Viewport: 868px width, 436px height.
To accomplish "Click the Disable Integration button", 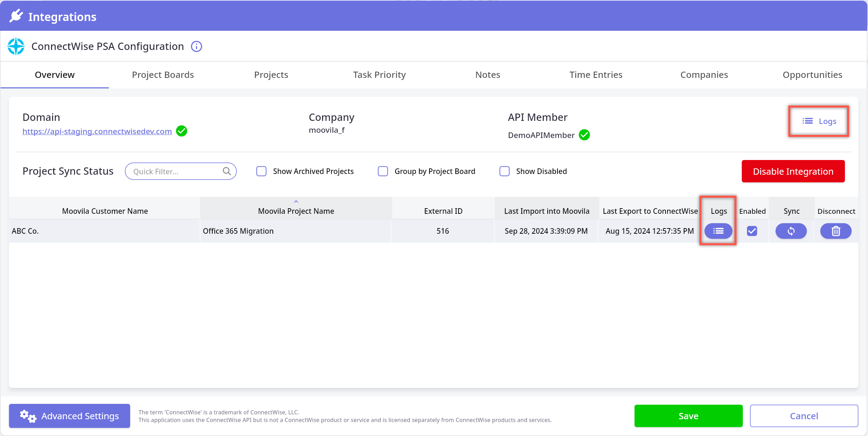I will tap(793, 171).
